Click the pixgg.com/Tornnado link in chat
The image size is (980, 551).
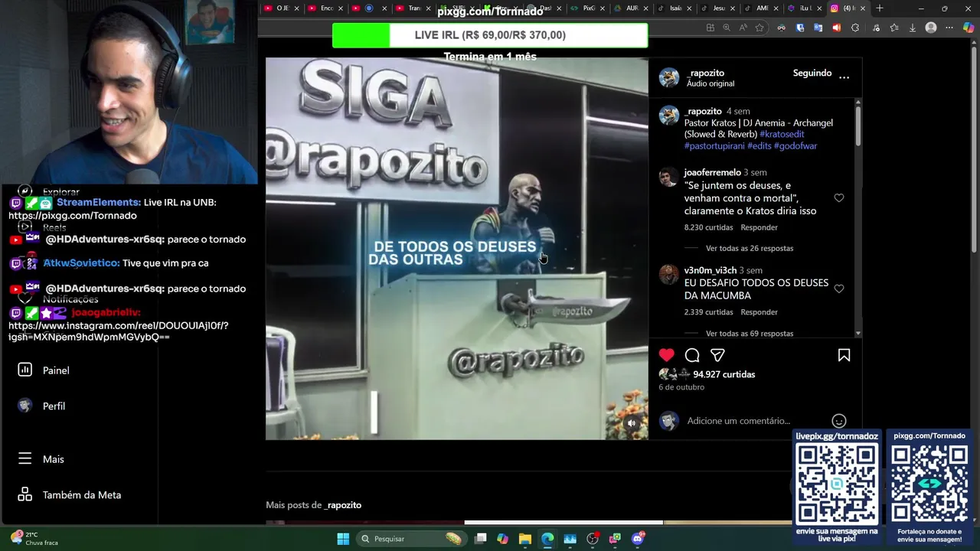pyautogui.click(x=73, y=215)
